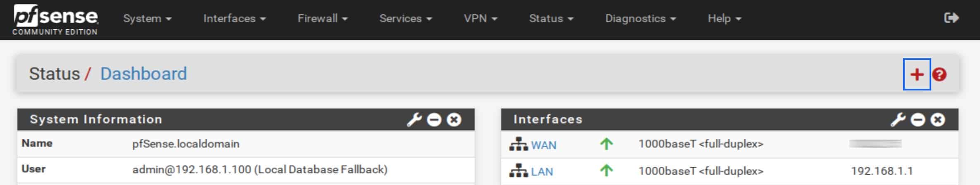Close the System Information widget
The image size is (980, 185).
pyautogui.click(x=454, y=120)
